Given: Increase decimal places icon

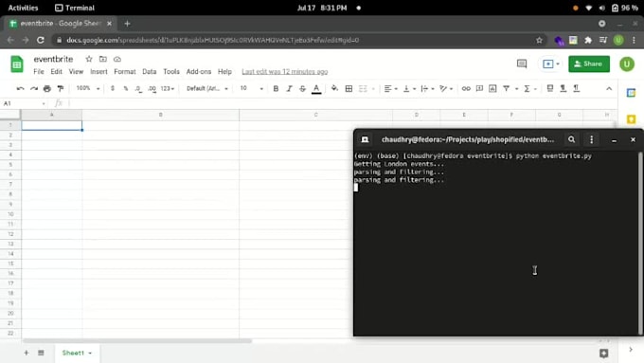Looking at the screenshot, I should coord(152,88).
